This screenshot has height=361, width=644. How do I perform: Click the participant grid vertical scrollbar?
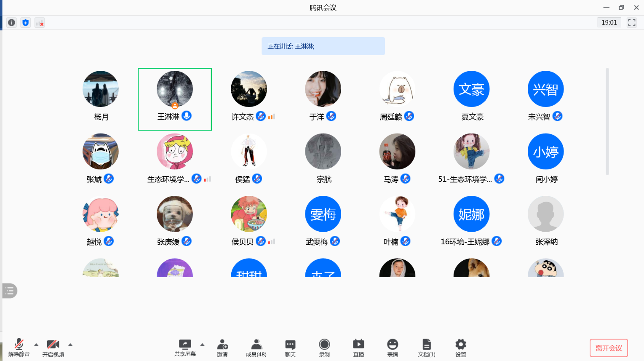(x=607, y=121)
